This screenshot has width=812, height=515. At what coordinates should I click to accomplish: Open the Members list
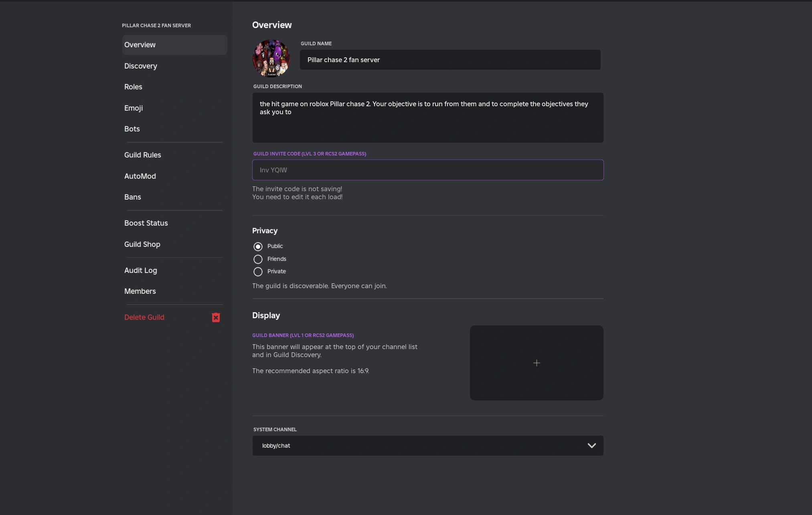140,291
